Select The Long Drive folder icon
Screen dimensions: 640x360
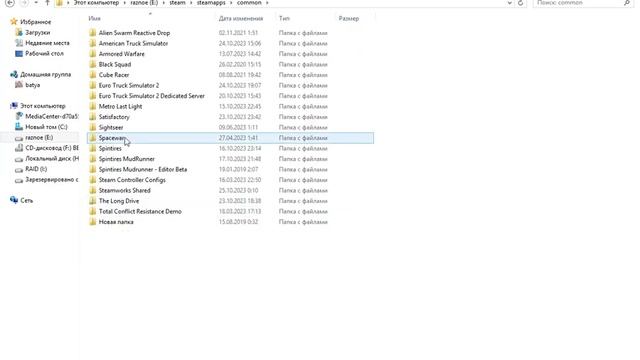click(x=93, y=201)
